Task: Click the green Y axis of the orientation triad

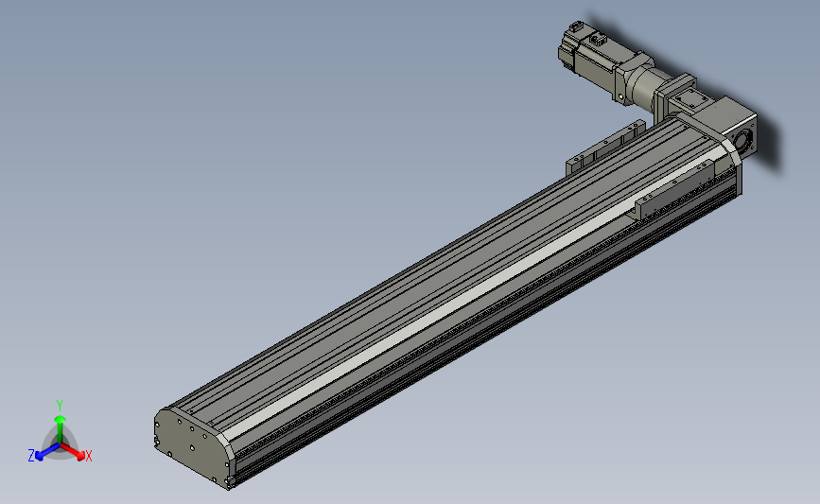Action: click(x=60, y=426)
